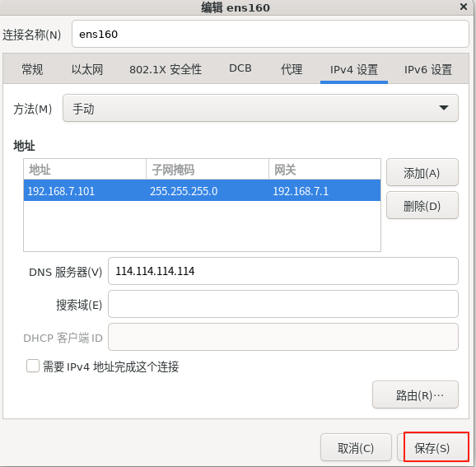Viewport: 476px width, 467px height.
Task: Switch to the 以太网 tab
Action: (87, 69)
